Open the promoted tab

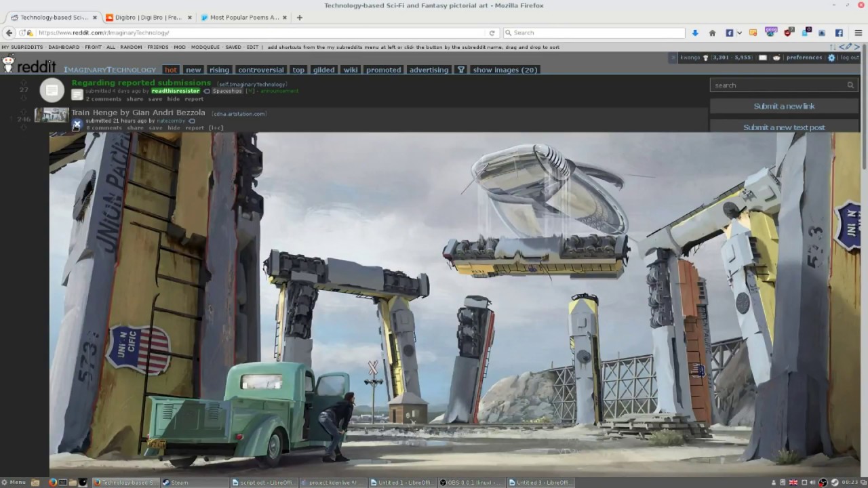coord(384,70)
